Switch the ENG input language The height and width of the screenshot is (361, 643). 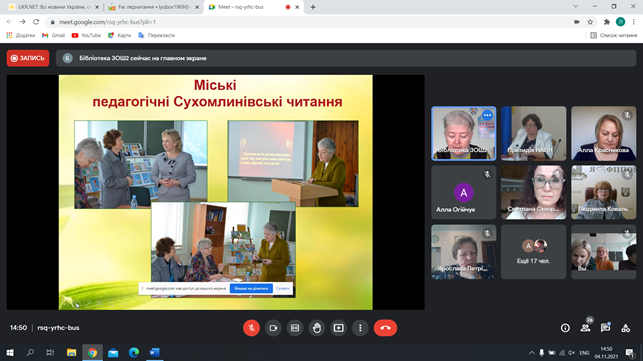(x=584, y=352)
